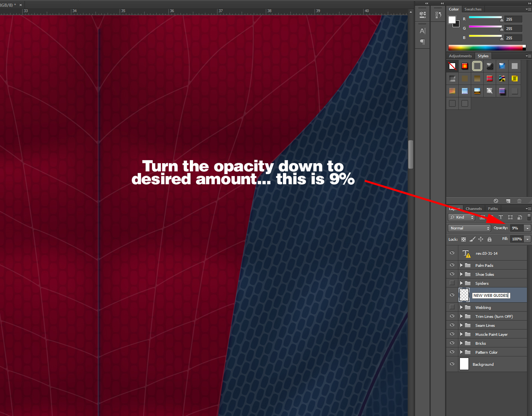This screenshot has height=416, width=532.
Task: Apply the sunset sky landscape style
Action: click(477, 91)
